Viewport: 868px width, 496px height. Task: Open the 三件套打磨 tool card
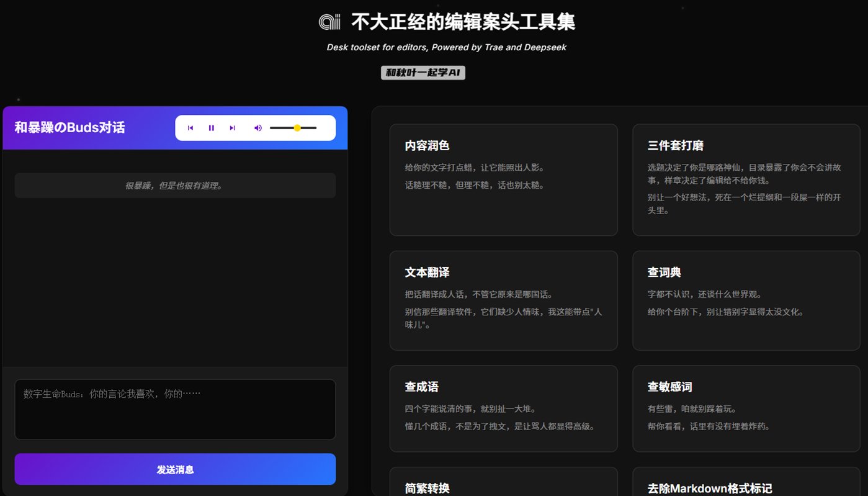tap(746, 179)
